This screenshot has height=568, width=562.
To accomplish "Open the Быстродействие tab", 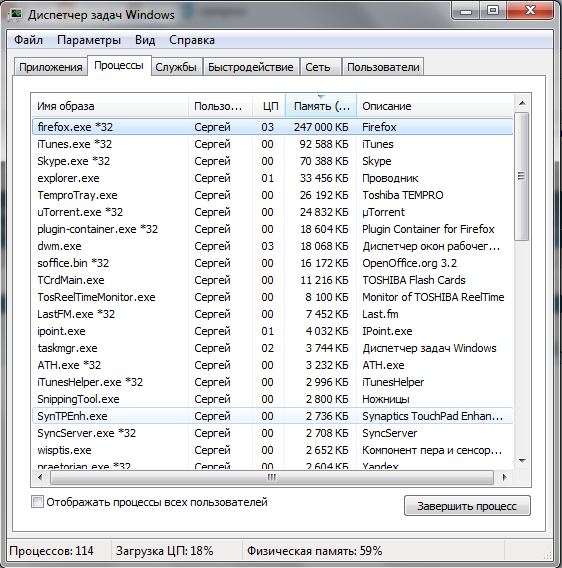I will tap(251, 67).
